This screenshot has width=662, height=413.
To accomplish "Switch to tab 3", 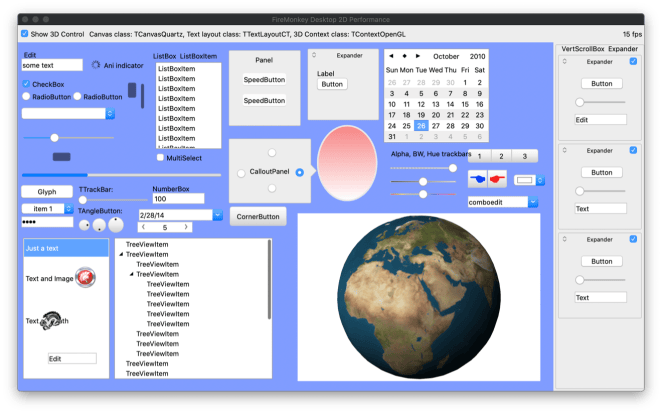I will (x=525, y=156).
